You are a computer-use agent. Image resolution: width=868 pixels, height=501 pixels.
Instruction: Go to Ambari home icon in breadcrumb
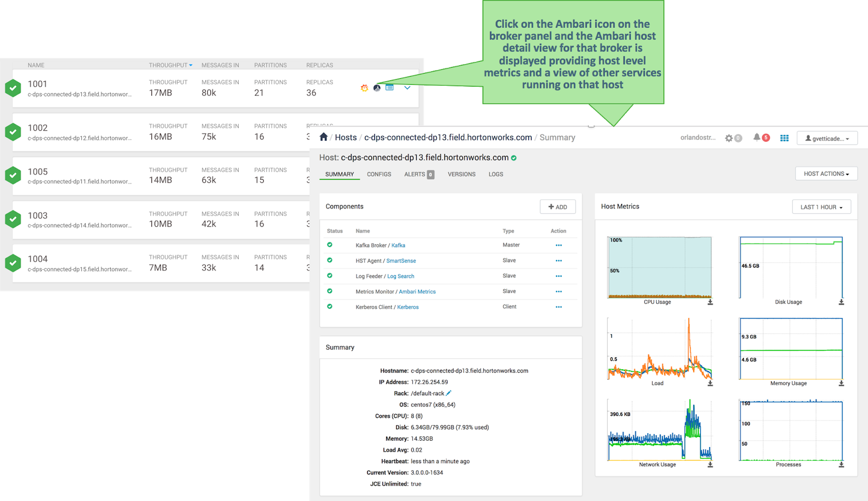(324, 137)
